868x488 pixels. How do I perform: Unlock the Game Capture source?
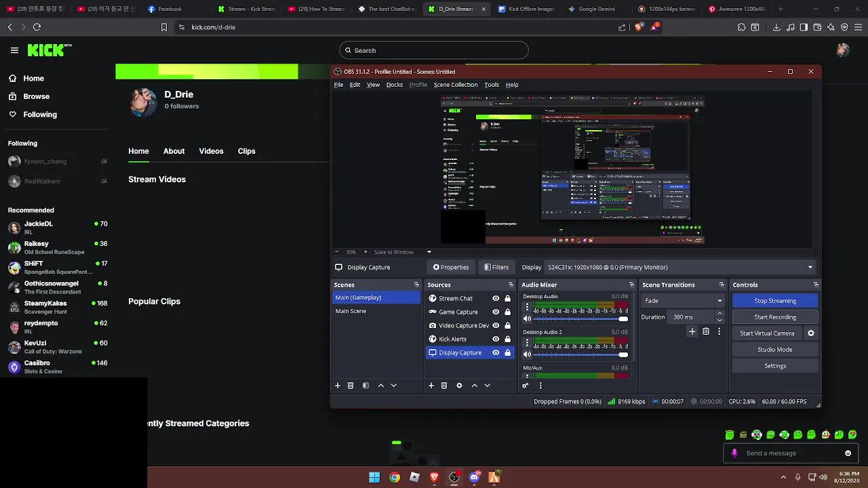tap(507, 312)
